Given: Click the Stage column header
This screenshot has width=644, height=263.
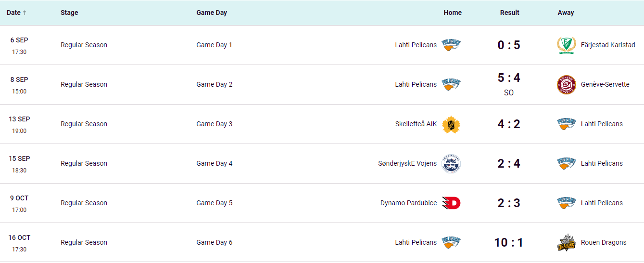Looking at the screenshot, I should point(69,13).
